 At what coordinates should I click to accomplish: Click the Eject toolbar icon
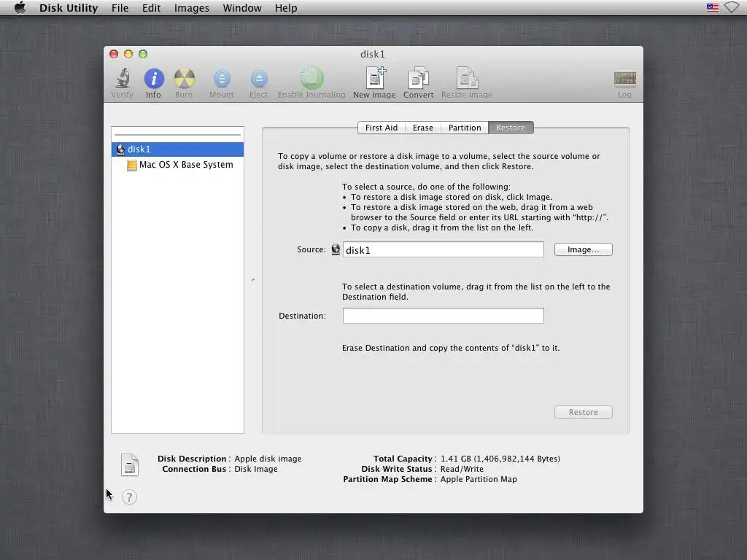click(259, 79)
